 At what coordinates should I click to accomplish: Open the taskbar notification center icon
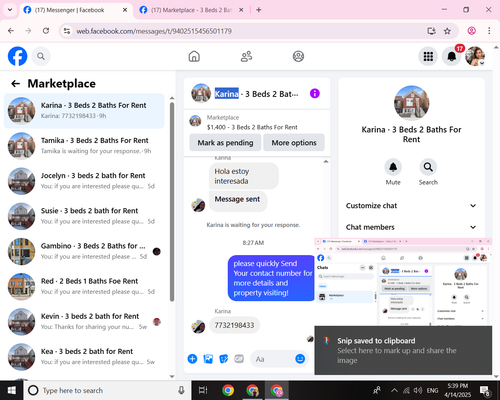[x=484, y=390]
